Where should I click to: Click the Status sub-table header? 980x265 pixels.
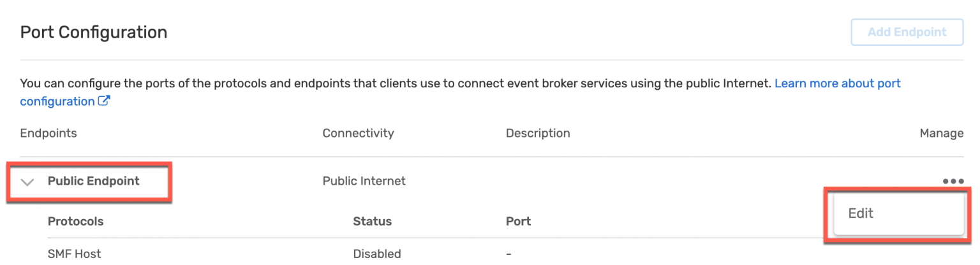click(x=373, y=222)
